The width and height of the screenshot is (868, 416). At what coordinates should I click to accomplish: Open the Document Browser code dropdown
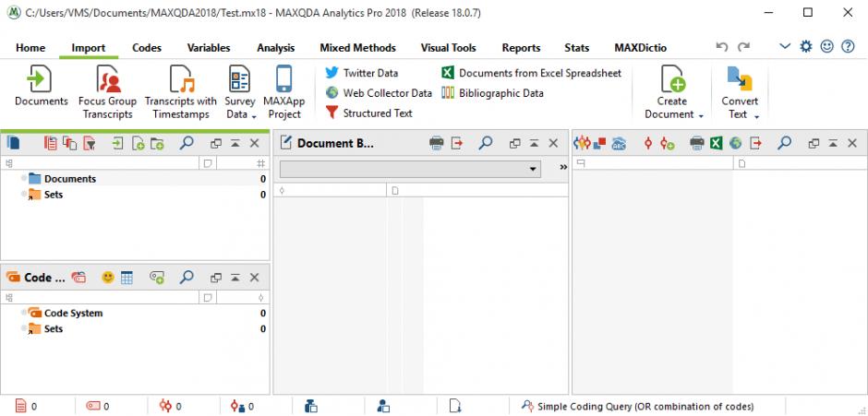coord(410,169)
